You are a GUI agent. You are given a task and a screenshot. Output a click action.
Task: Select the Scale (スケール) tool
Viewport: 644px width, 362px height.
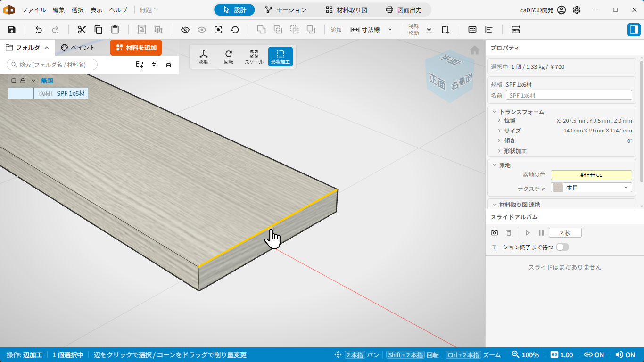click(254, 57)
